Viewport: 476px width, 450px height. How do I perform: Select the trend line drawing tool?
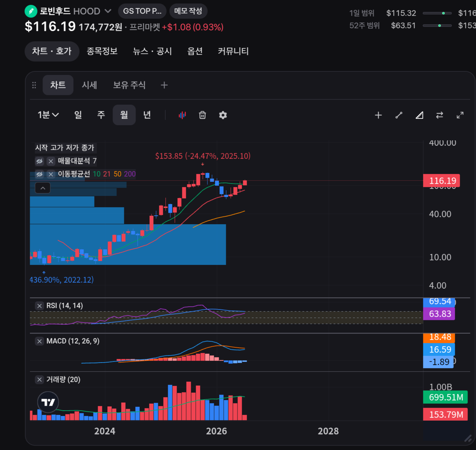point(399,115)
